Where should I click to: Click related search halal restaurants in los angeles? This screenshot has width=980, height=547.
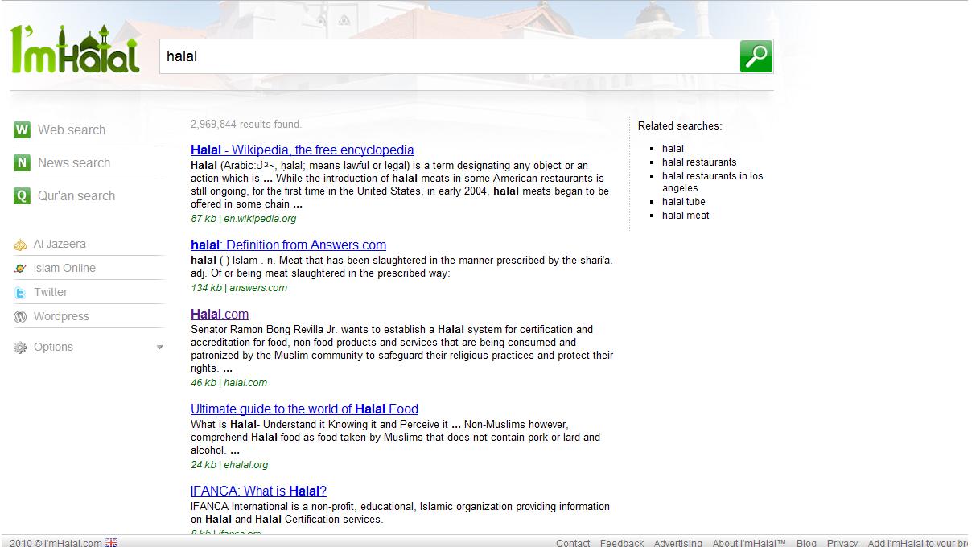point(712,182)
